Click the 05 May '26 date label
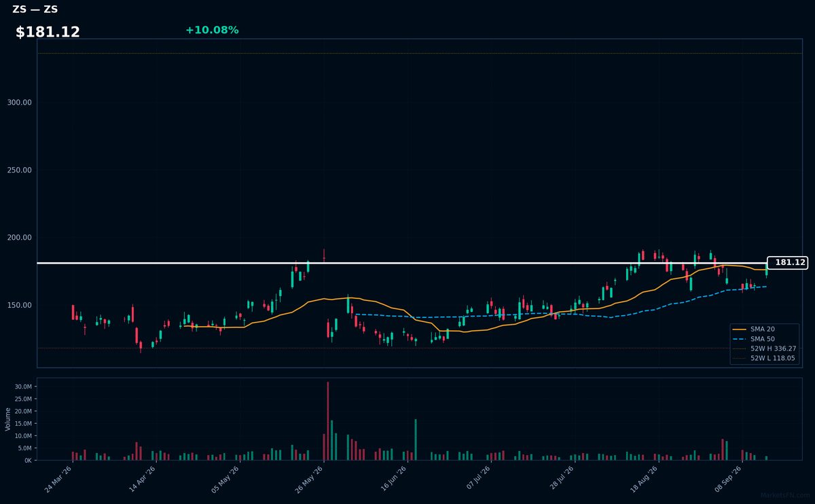 pyautogui.click(x=226, y=480)
